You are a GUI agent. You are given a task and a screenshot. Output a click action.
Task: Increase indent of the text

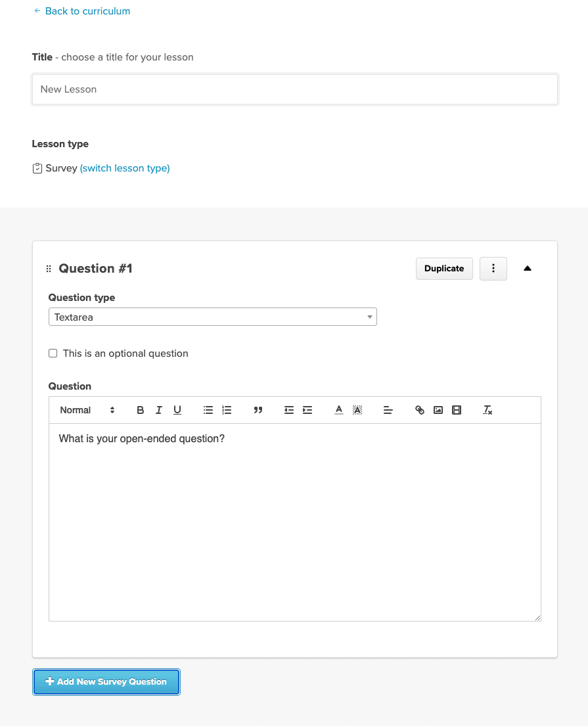(x=307, y=410)
